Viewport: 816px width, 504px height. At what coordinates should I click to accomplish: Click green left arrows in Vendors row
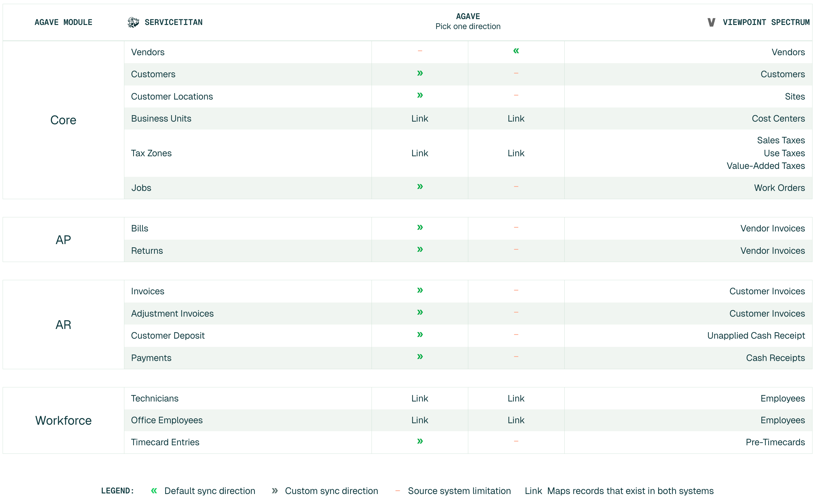[x=516, y=51]
